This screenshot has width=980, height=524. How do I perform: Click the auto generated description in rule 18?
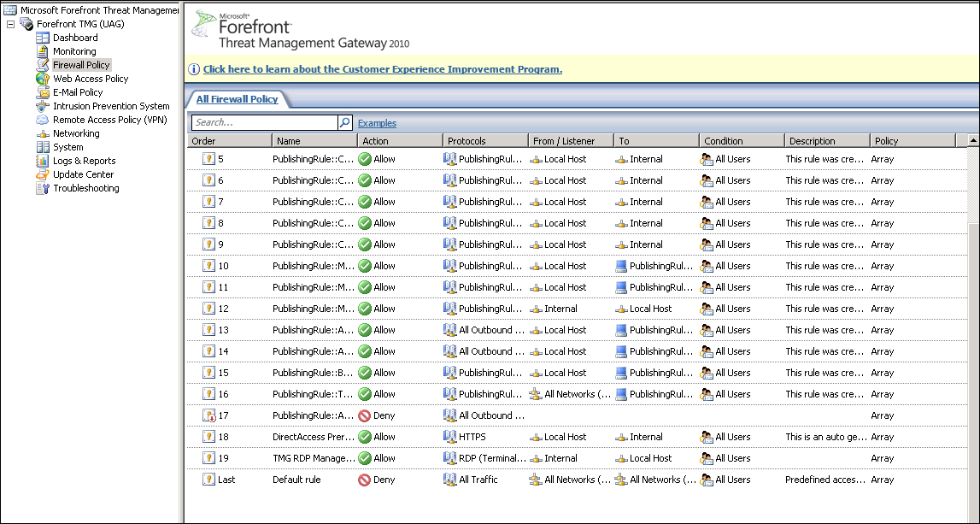pos(826,437)
